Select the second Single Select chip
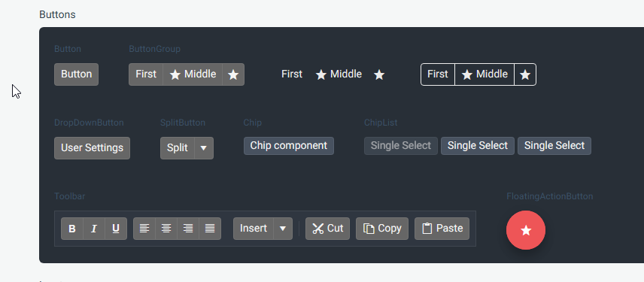 (x=478, y=146)
